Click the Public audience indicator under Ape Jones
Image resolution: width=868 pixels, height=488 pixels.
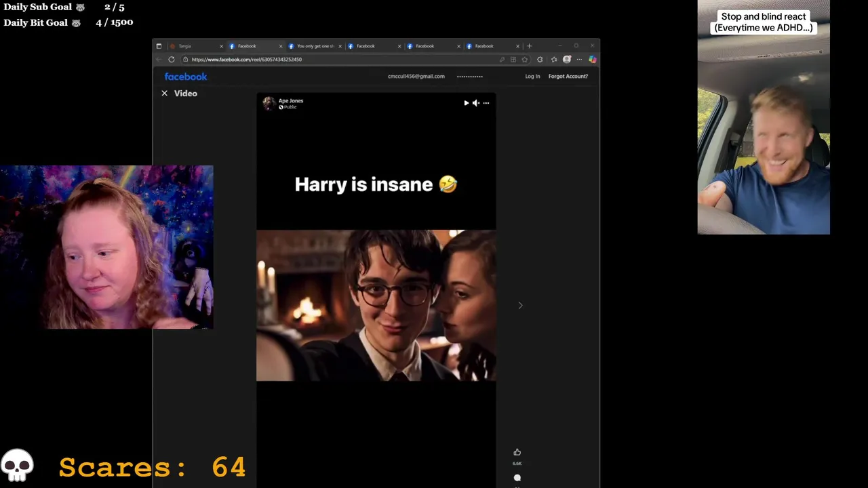pyautogui.click(x=288, y=107)
